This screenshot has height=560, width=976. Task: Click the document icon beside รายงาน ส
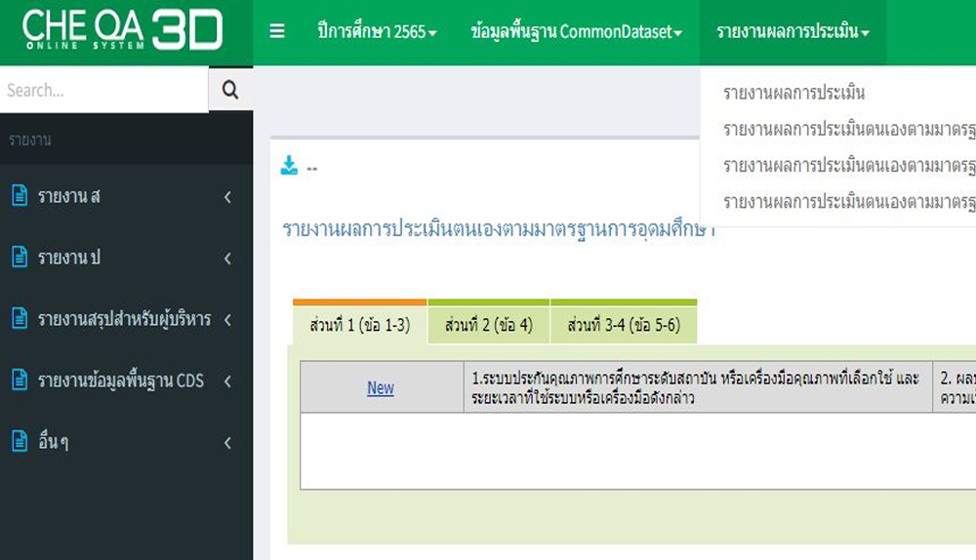pos(19,196)
